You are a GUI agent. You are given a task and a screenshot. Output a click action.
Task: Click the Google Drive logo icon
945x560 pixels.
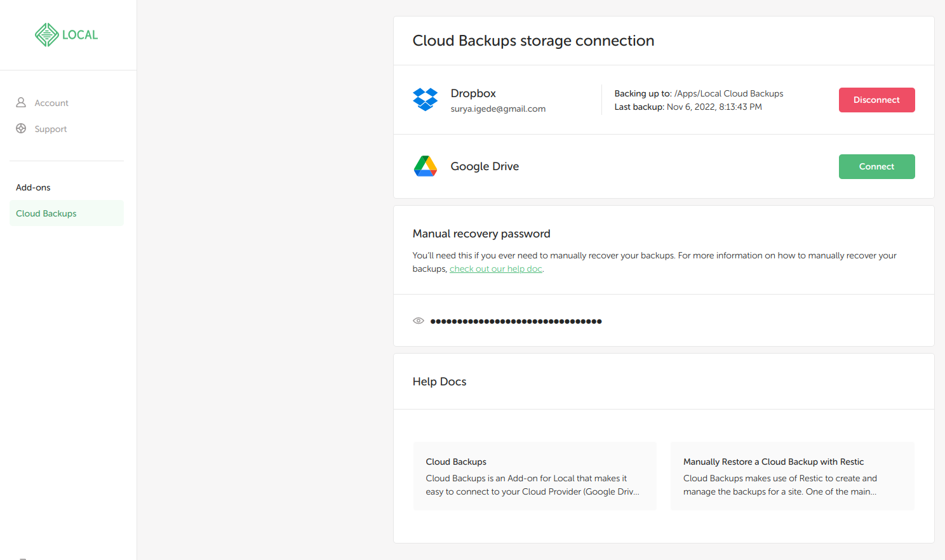425,166
